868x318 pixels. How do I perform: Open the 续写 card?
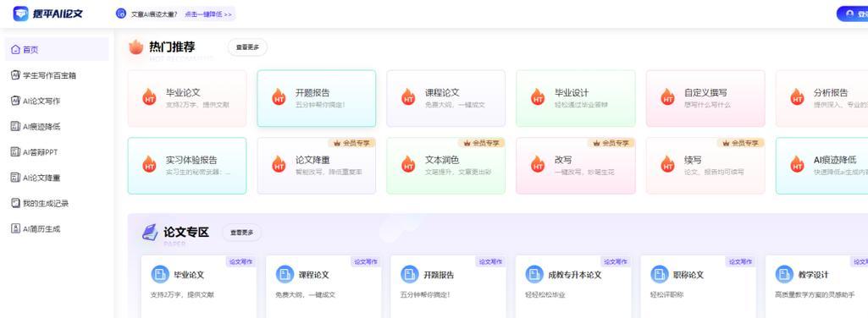click(705, 166)
